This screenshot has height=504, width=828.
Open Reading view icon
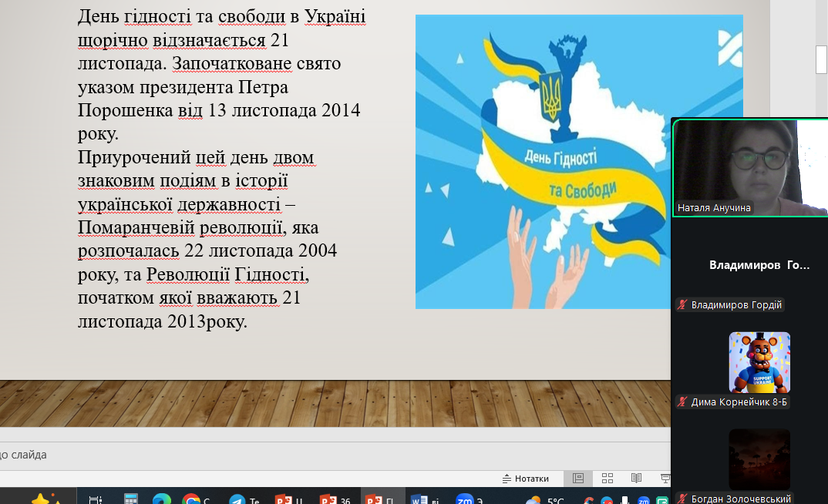(636, 479)
